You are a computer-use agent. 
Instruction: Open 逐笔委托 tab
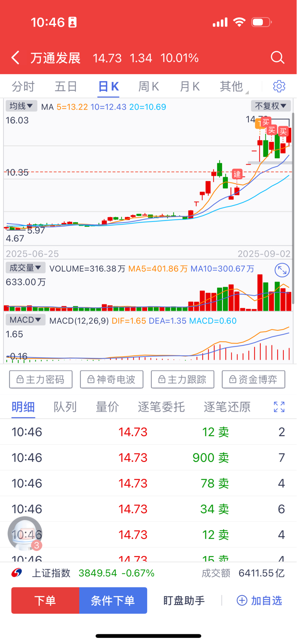point(161,407)
